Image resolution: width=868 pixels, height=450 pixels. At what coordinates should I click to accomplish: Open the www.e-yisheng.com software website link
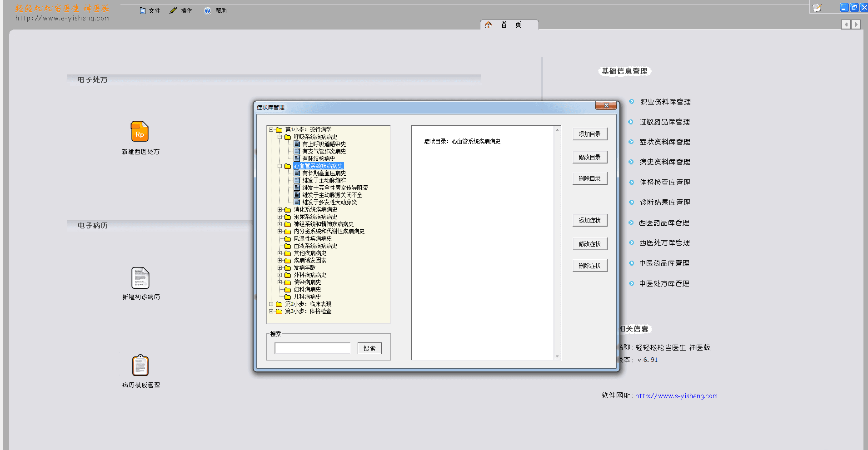tap(676, 396)
